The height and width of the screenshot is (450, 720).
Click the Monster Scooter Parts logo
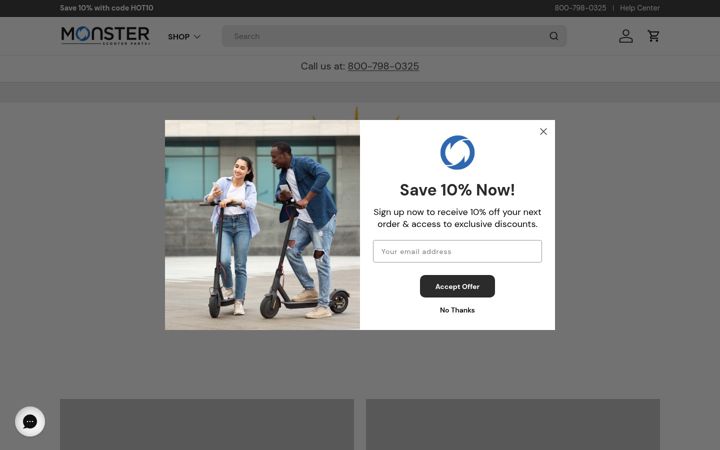tap(105, 35)
